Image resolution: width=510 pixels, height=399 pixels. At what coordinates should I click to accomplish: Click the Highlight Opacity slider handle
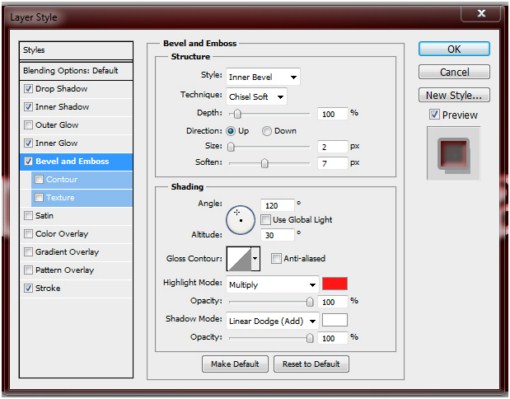pyautogui.click(x=310, y=302)
